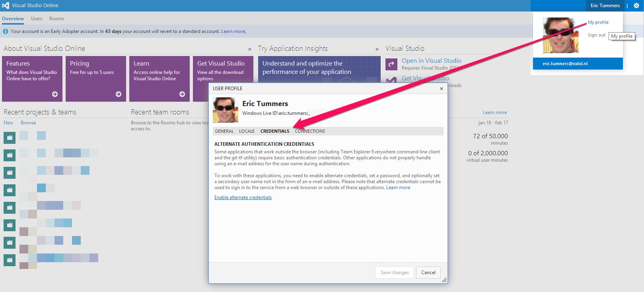Image resolution: width=644 pixels, height=292 pixels.
Task: Dismiss the About Visual Studio Online panel
Action: click(250, 49)
